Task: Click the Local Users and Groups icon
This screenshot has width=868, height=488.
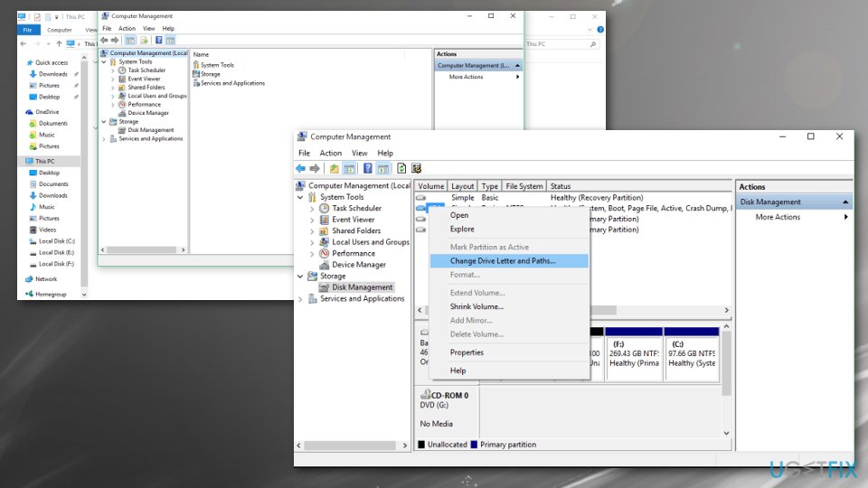Action: pyautogui.click(x=325, y=242)
